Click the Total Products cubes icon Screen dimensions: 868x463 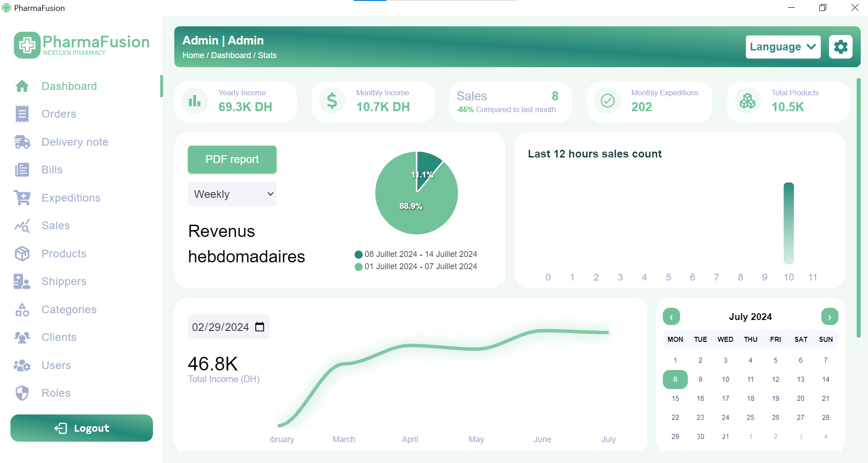(747, 101)
